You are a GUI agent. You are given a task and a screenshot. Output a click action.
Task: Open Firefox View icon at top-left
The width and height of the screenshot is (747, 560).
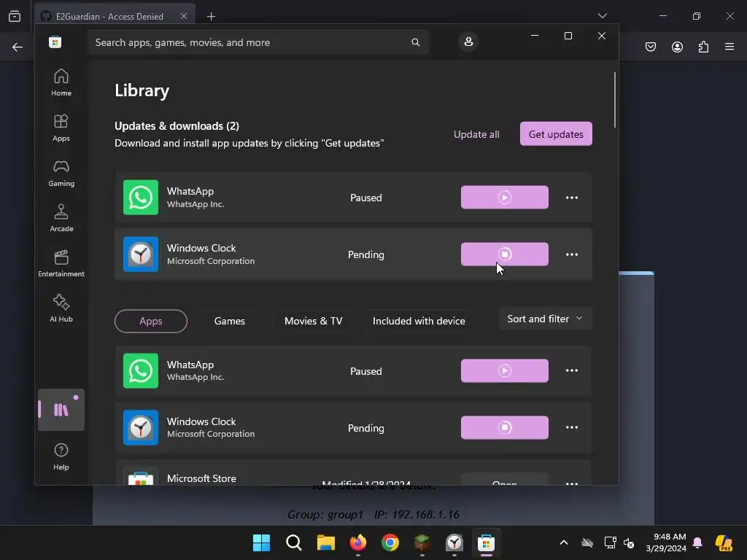15,16
